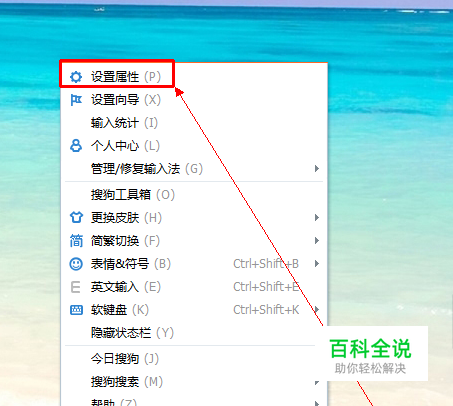
Task: Click the Ctrl+Shift+K shortcut text
Action: pyautogui.click(x=266, y=310)
